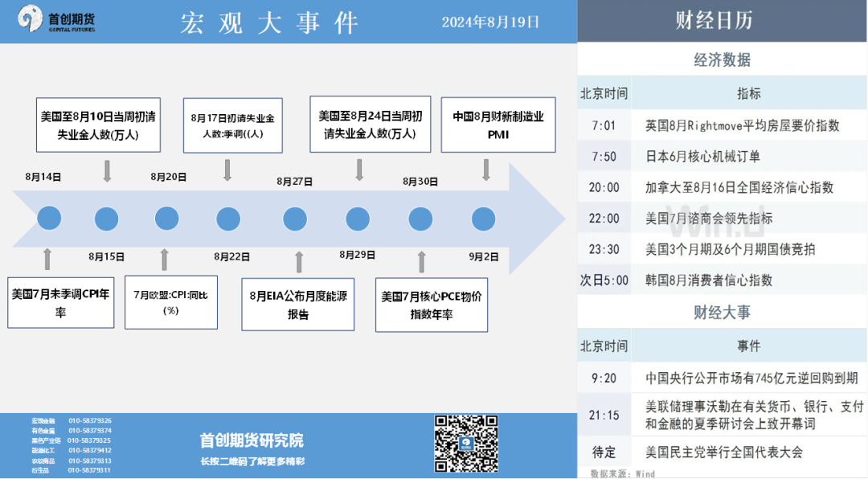868x479 pixels.
Task: Click the 财经日历 header
Action: click(714, 20)
